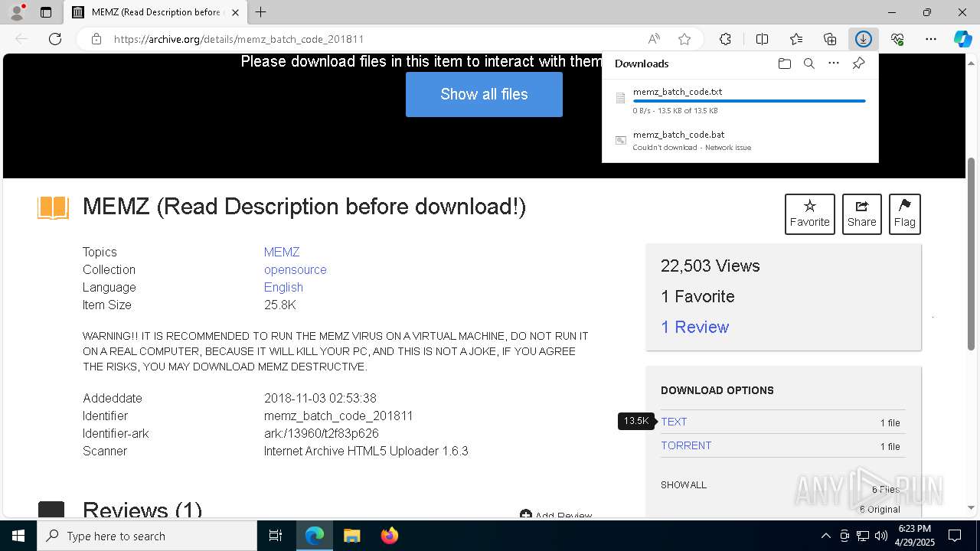Open Browser essentials heart icon
980x551 pixels.
897,39
